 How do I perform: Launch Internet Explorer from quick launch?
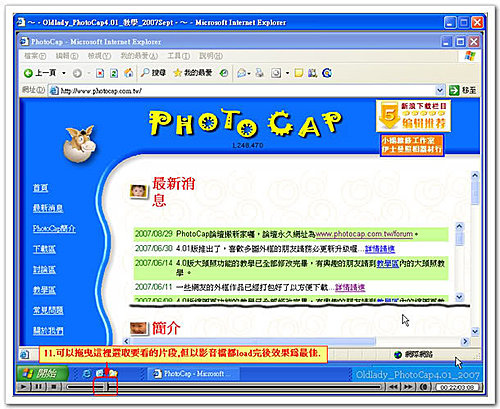point(86,374)
